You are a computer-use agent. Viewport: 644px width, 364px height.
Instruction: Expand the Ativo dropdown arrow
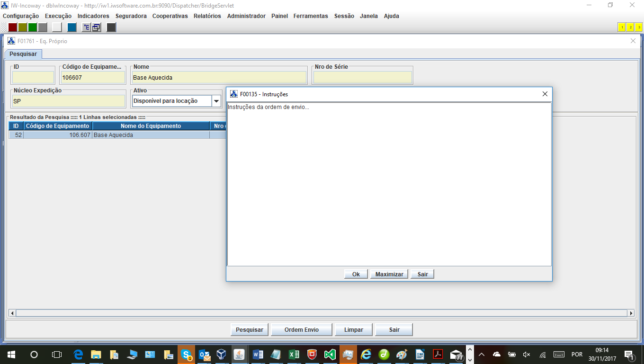click(216, 101)
